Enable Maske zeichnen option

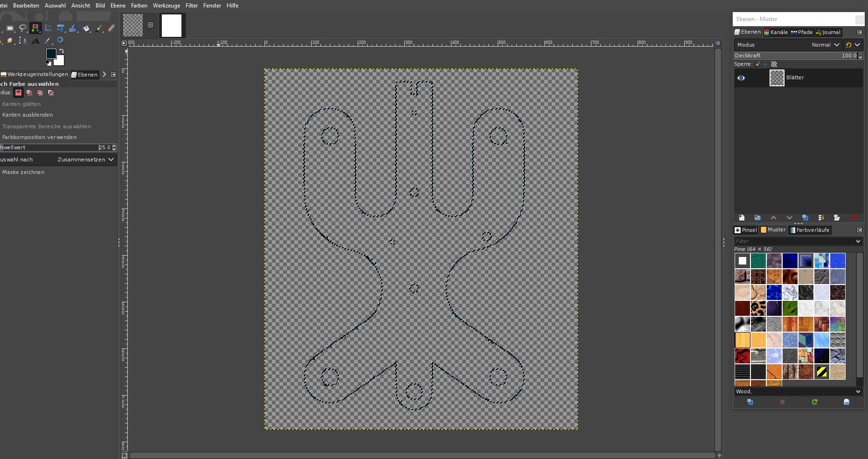click(23, 172)
